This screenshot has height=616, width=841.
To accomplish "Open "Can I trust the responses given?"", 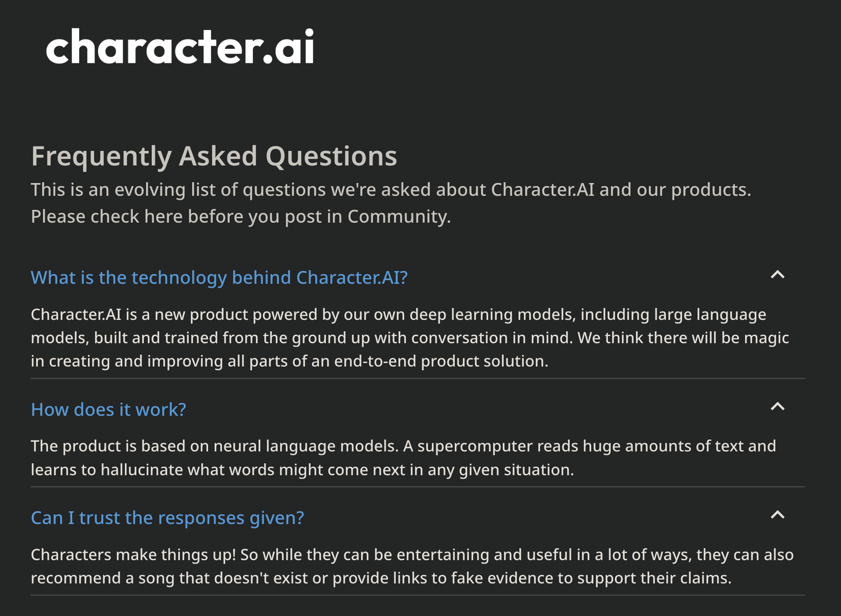I will (167, 518).
